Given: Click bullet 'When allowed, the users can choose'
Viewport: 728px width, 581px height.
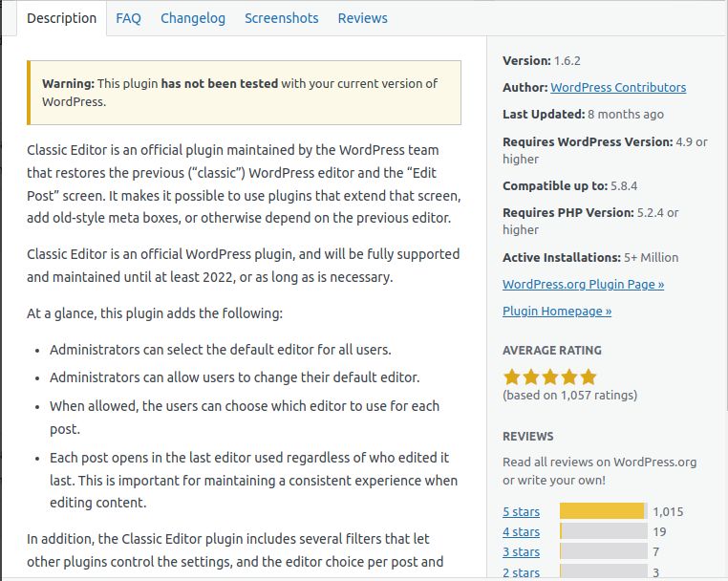Looking at the screenshot, I should pos(245,417).
